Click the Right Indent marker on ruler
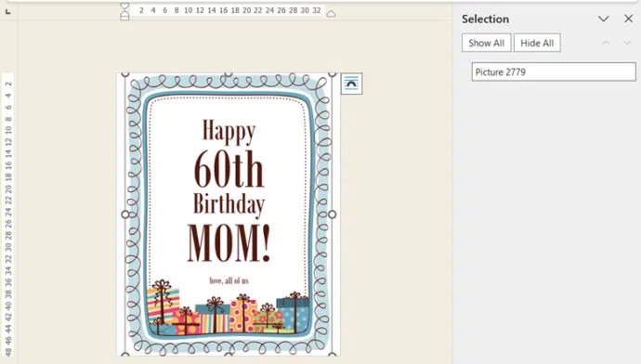The width and height of the screenshot is (641, 364). tap(331, 14)
